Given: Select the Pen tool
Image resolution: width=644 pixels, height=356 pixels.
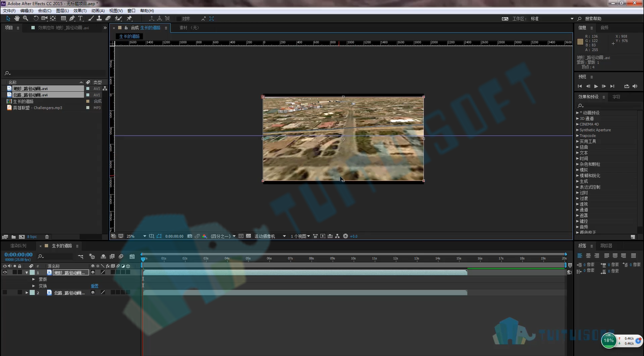Looking at the screenshot, I should 72,18.
